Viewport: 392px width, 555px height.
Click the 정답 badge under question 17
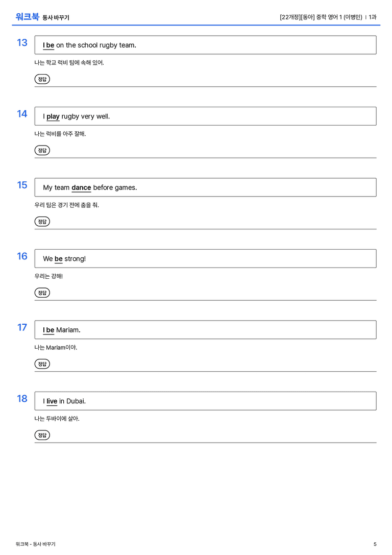click(x=42, y=364)
